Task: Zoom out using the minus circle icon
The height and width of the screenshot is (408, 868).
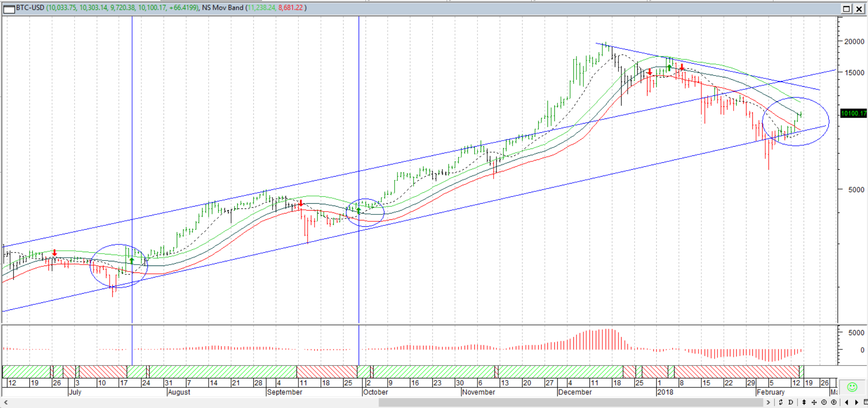Action: tap(824, 402)
